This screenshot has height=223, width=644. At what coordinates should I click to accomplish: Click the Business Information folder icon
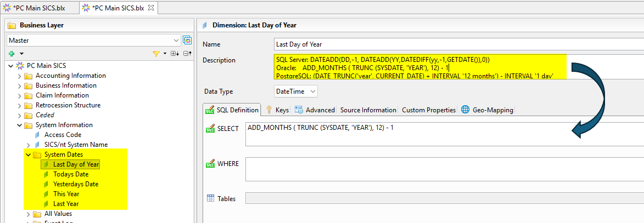click(x=29, y=85)
